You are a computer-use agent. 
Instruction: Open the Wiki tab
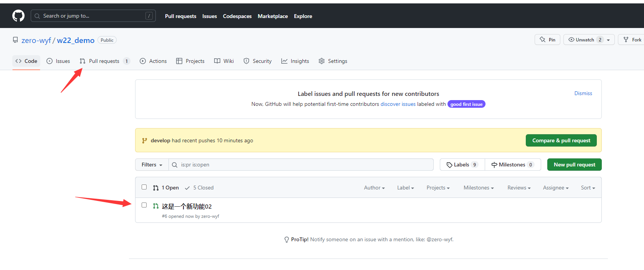(224, 61)
